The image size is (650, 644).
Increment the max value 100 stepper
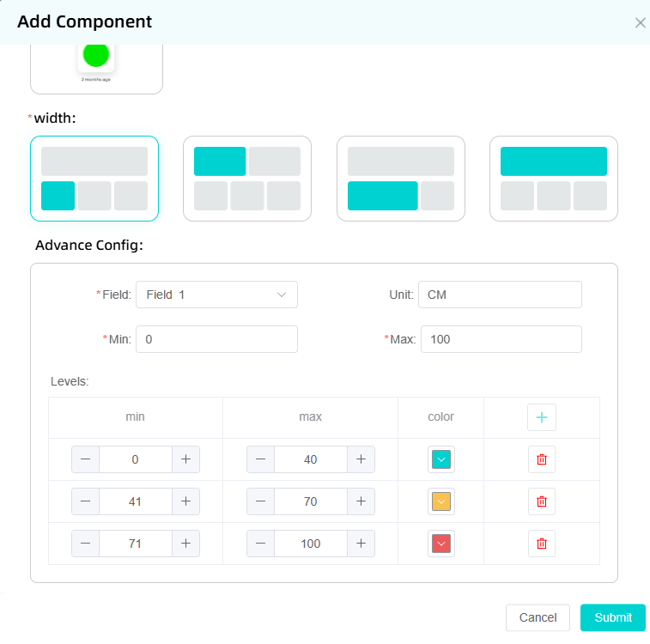361,544
